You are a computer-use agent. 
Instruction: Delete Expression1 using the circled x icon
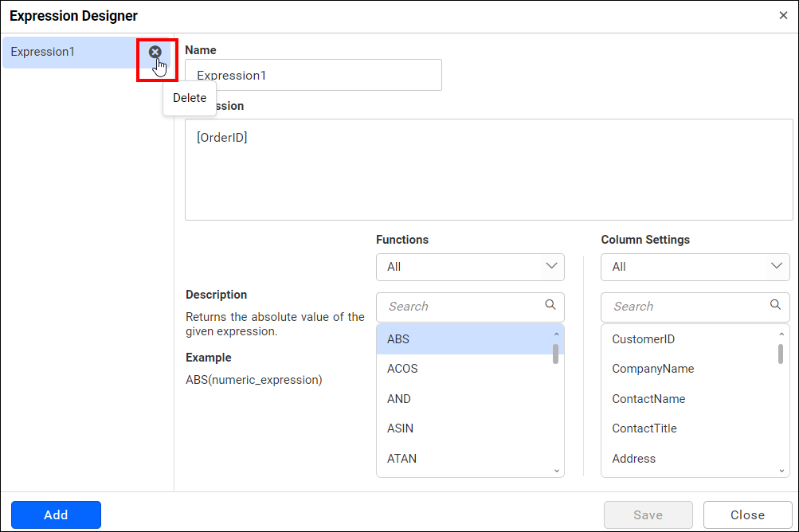tap(155, 52)
